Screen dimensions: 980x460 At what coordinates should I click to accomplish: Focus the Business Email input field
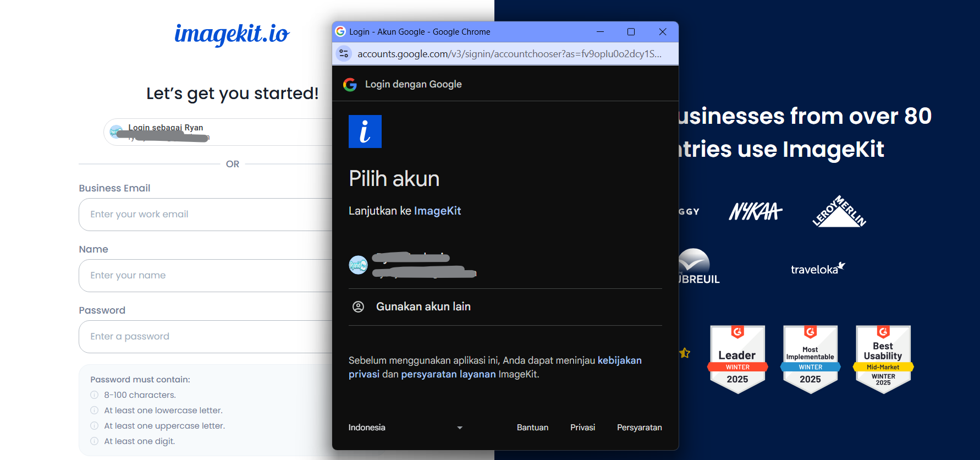[x=206, y=215]
